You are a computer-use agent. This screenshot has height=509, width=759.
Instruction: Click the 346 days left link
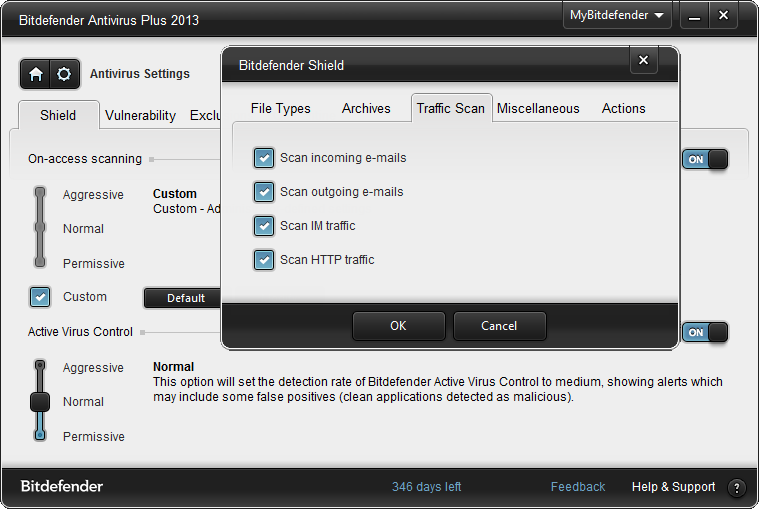426,487
